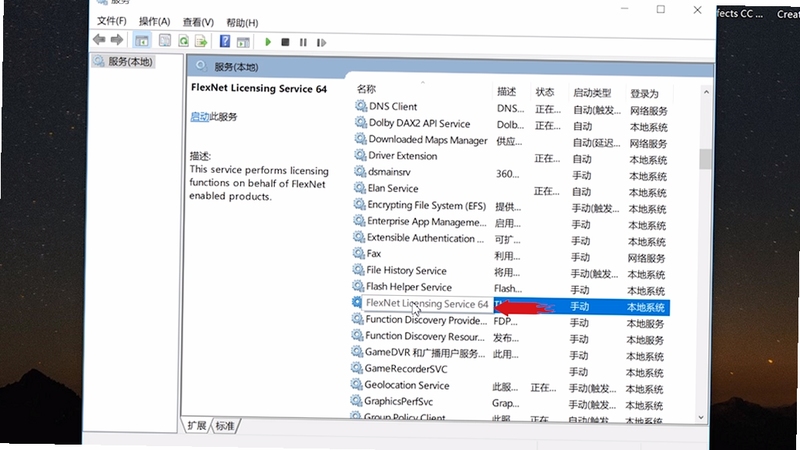Screen dimensions: 800x450
Task: Select the DNS Client service row
Action: pyautogui.click(x=511, y=108)
